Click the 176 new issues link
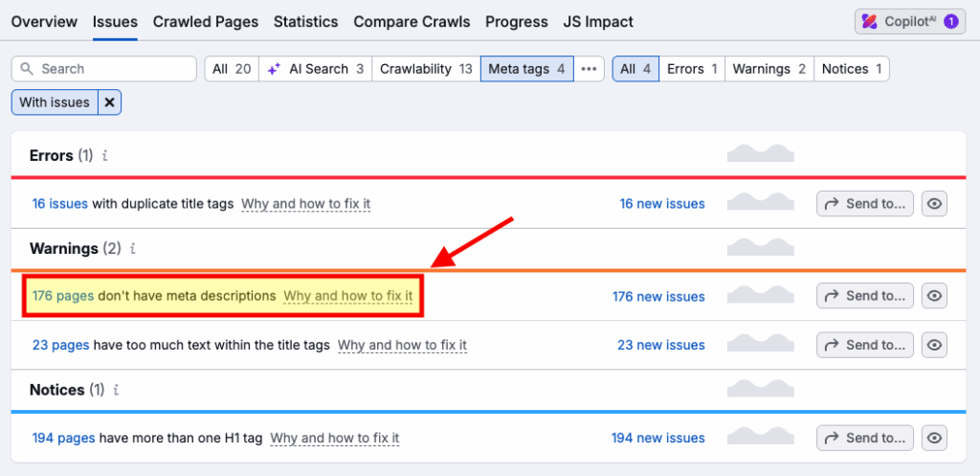This screenshot has width=980, height=476. point(658,296)
